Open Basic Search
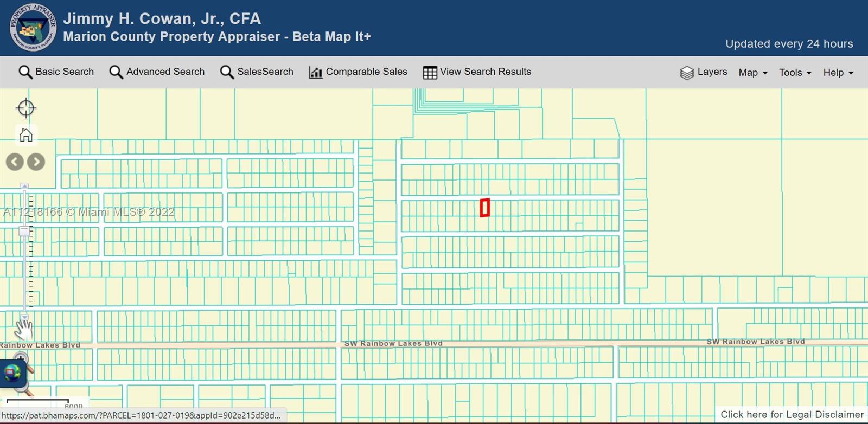 (x=56, y=72)
